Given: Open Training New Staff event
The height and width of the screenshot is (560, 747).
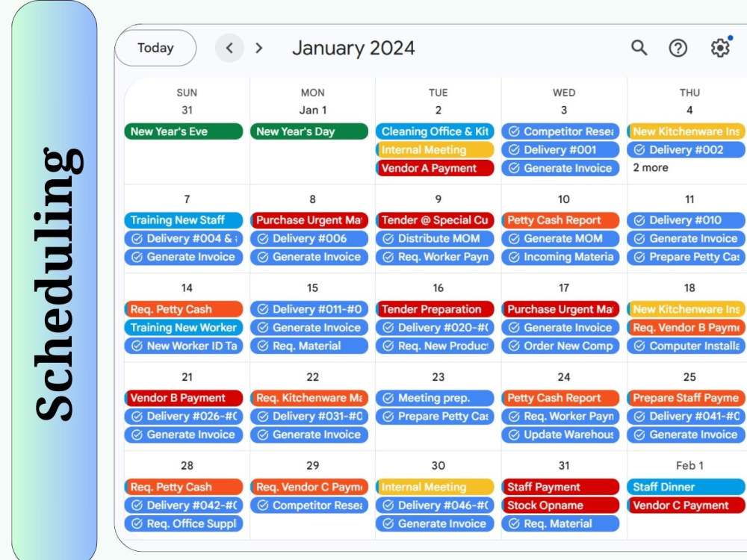Looking at the screenshot, I should (184, 220).
